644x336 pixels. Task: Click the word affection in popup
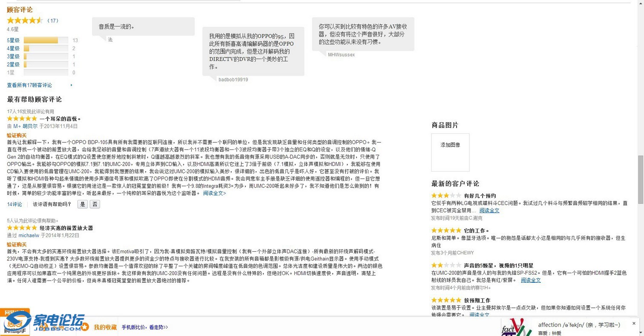[549, 325]
